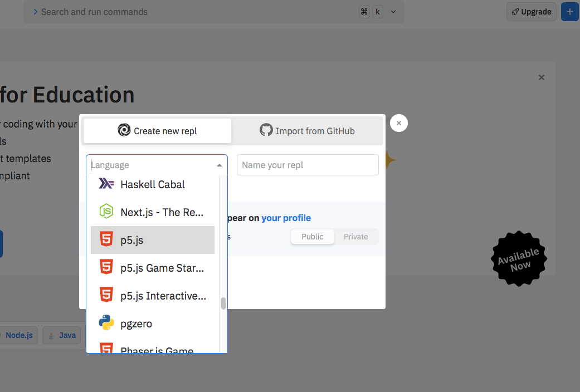
Task: Click the Available Now badge
Action: click(x=519, y=259)
